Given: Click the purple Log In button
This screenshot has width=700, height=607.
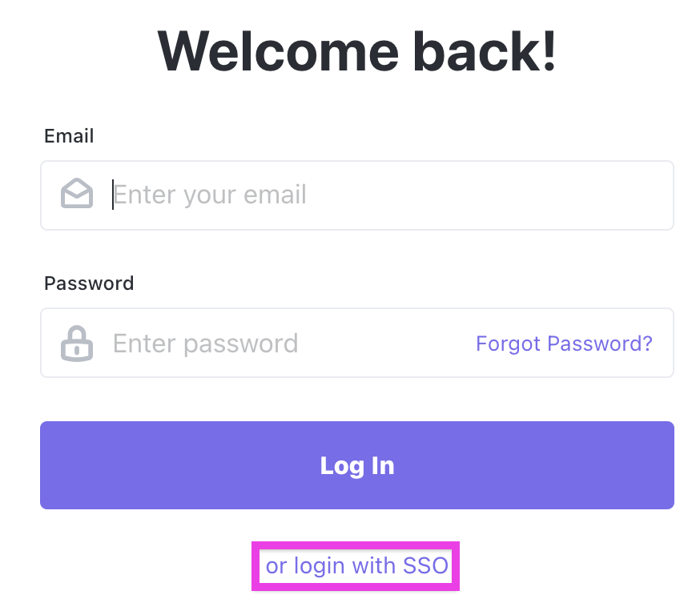Looking at the screenshot, I should click(356, 465).
